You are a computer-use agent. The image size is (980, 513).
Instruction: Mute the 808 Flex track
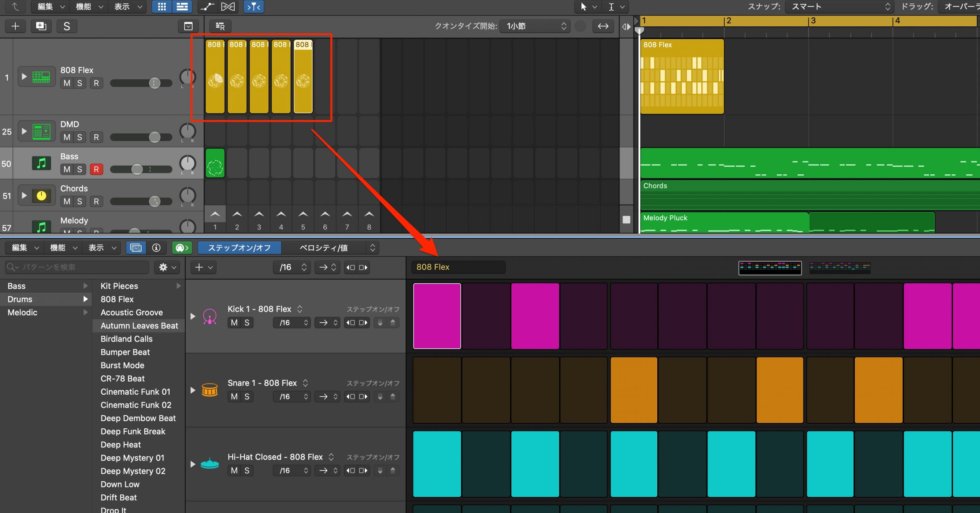tap(67, 83)
